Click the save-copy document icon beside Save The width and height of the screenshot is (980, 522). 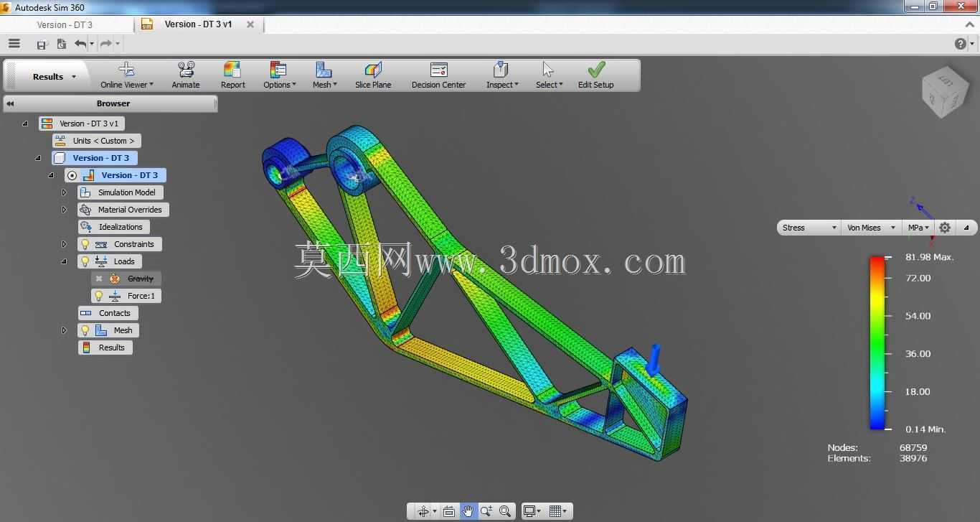(x=61, y=44)
